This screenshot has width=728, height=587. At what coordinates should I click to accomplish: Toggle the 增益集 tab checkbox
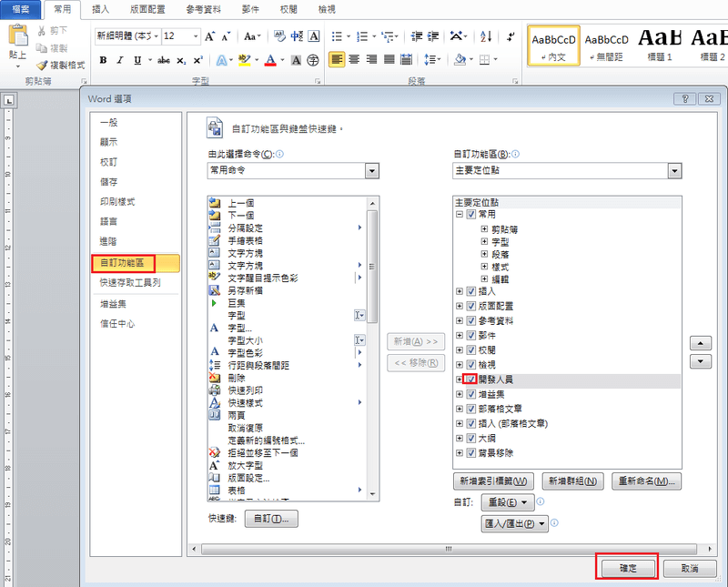point(471,394)
